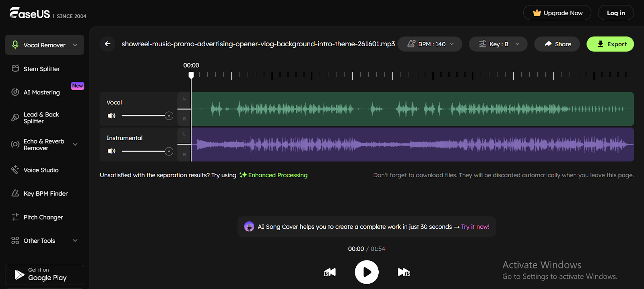Skip forward 15 seconds with the skip-forward icon

404,273
